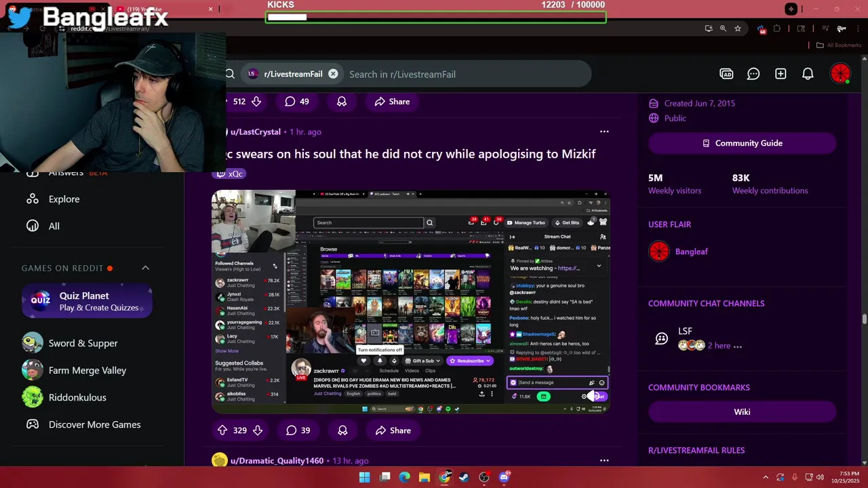Open File Explorer from taskbar
Viewport: 868px width, 488px height.
pyautogui.click(x=425, y=477)
